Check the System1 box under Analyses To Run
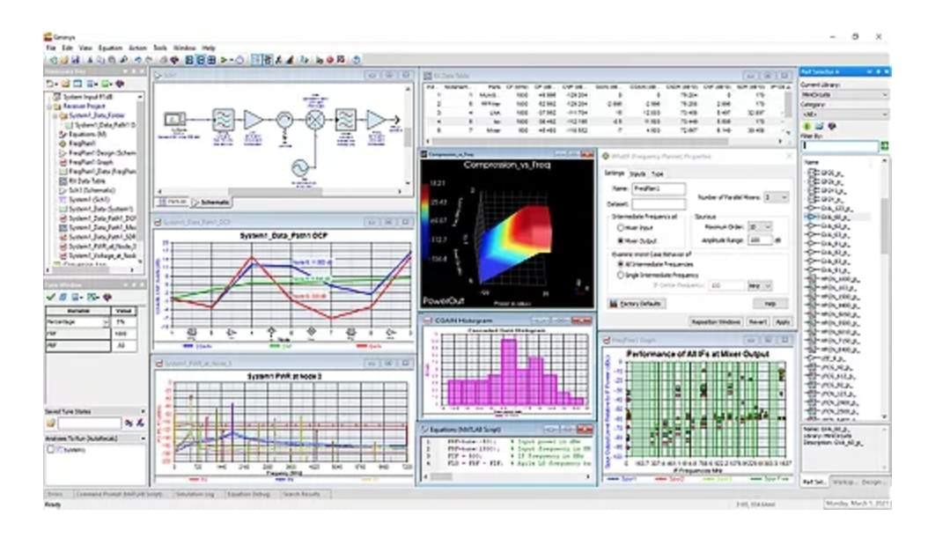 (x=51, y=450)
